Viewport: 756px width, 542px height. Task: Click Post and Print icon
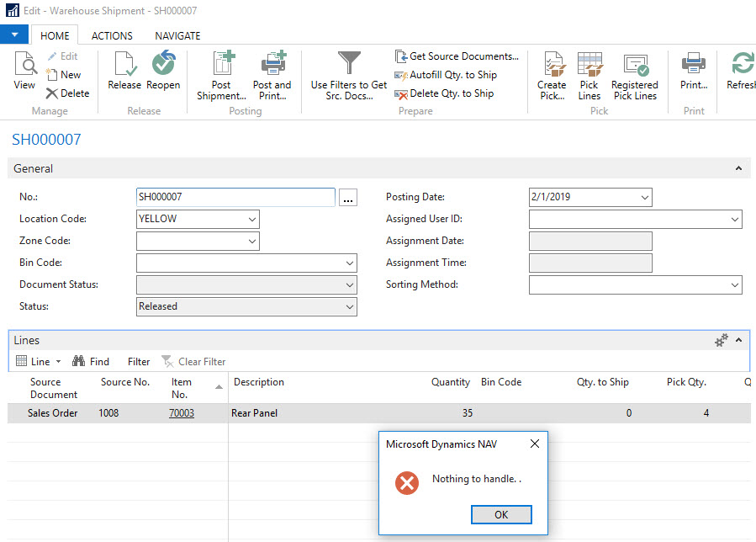[x=273, y=63]
